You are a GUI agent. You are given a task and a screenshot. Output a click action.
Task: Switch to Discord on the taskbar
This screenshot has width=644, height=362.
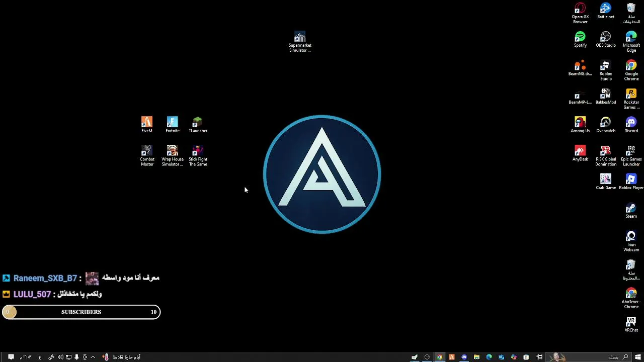464,357
